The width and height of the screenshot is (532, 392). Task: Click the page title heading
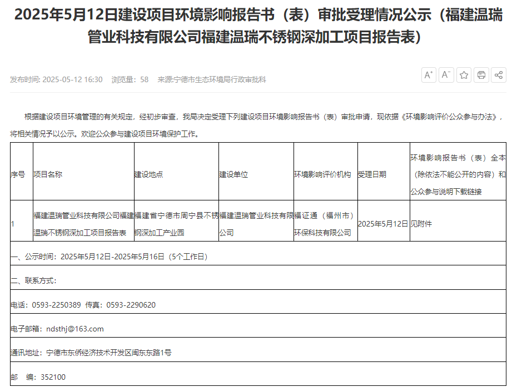(258, 26)
